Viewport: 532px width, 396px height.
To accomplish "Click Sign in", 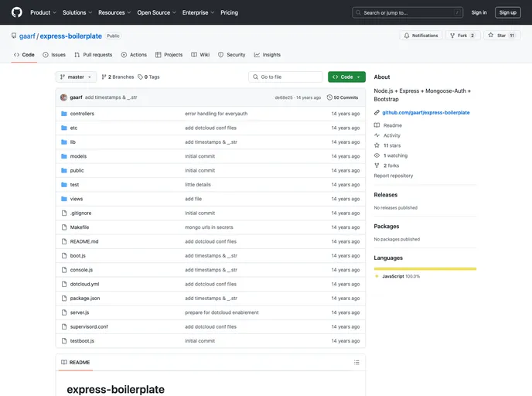I will tap(479, 12).
